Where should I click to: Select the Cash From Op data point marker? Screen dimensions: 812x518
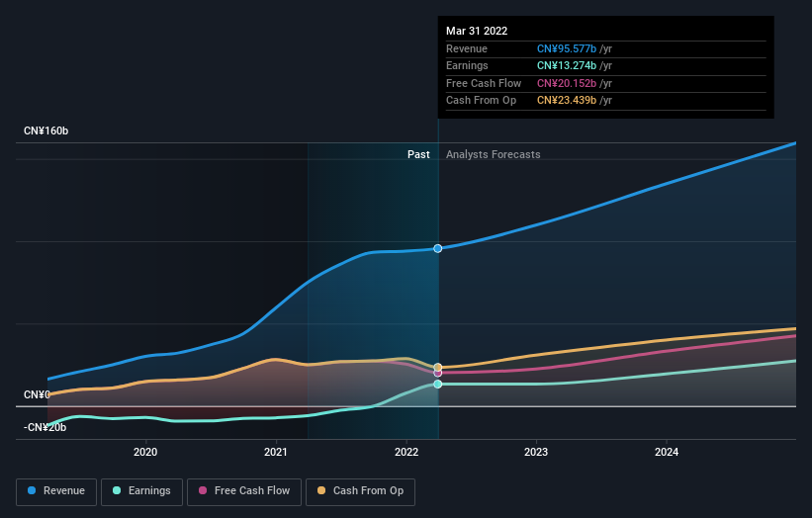coord(437,367)
